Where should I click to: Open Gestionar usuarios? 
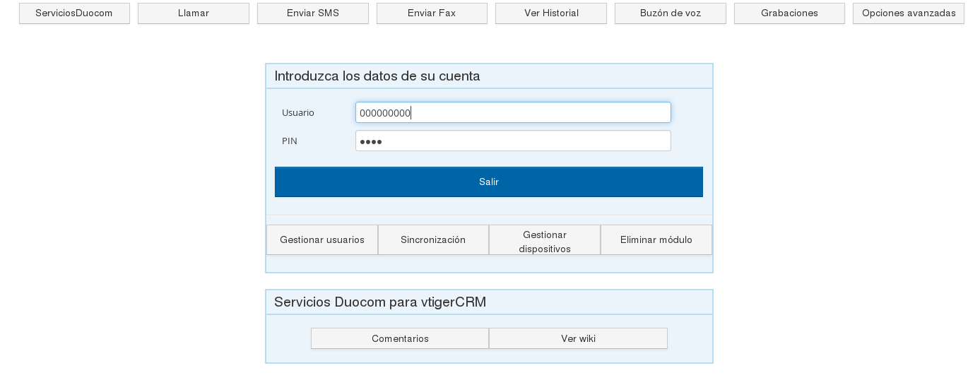pos(322,240)
